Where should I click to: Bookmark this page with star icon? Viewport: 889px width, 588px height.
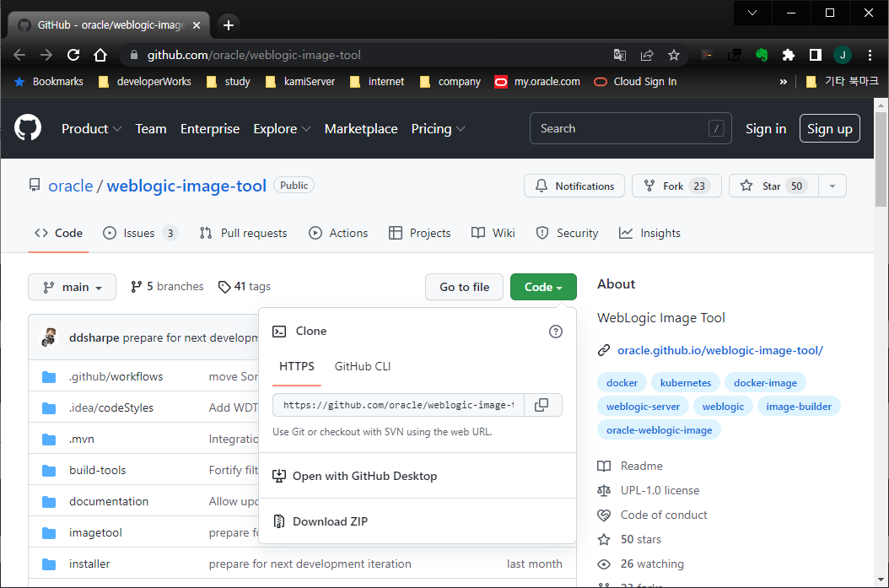674,55
